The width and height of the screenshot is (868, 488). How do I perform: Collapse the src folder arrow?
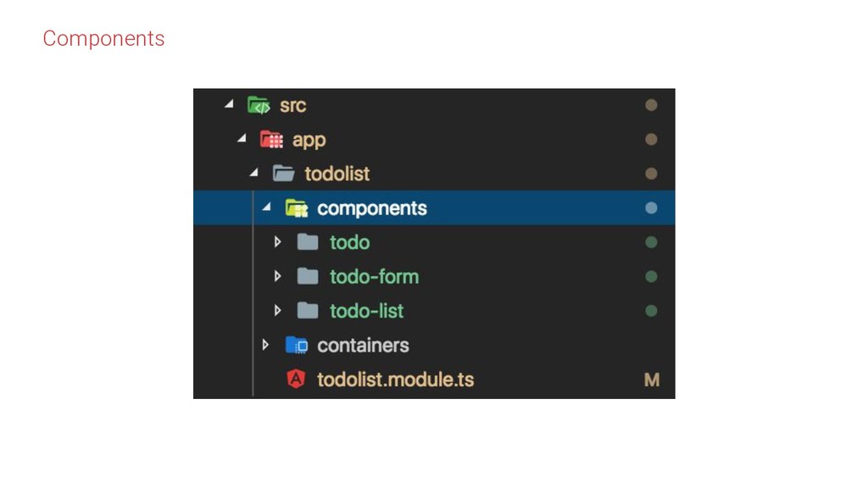(x=229, y=105)
